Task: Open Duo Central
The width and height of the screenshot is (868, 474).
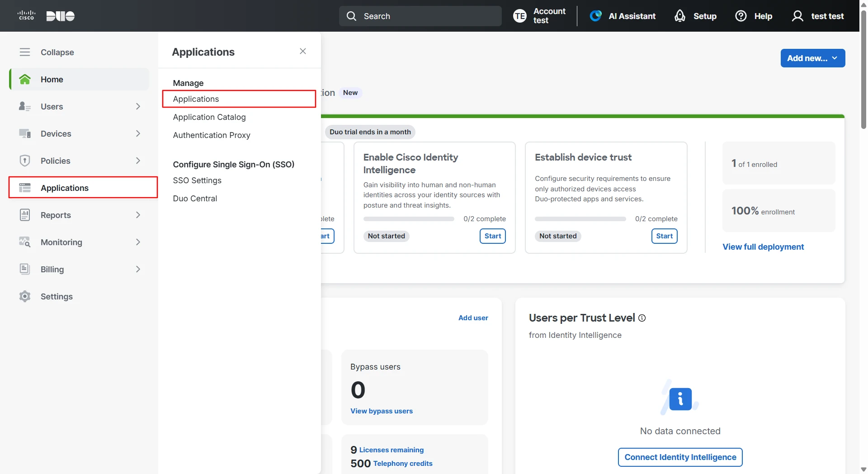Action: [x=195, y=199]
